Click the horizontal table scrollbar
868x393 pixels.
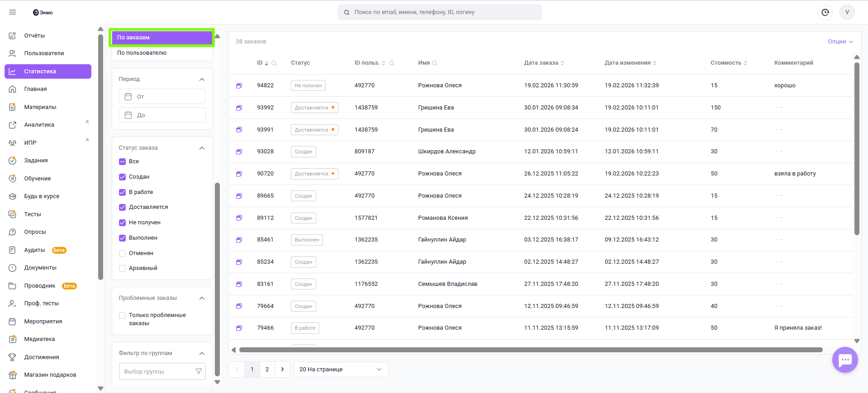point(530,350)
